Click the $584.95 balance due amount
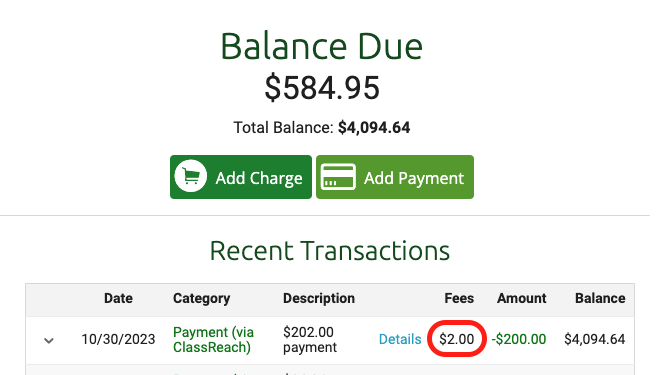The image size is (662, 375). click(x=322, y=88)
